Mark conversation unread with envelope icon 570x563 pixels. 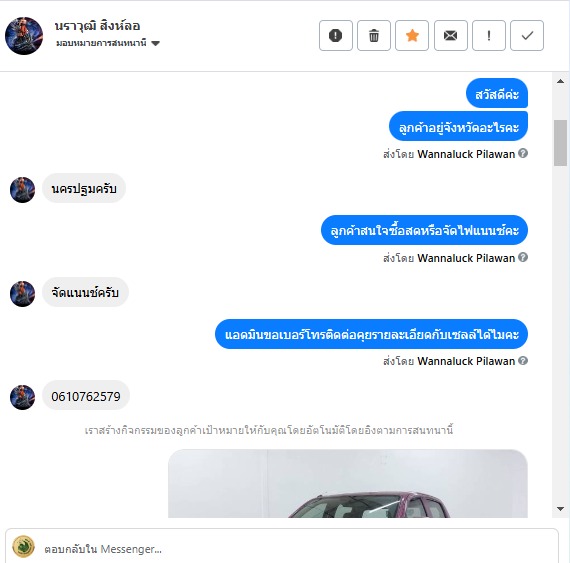(450, 36)
